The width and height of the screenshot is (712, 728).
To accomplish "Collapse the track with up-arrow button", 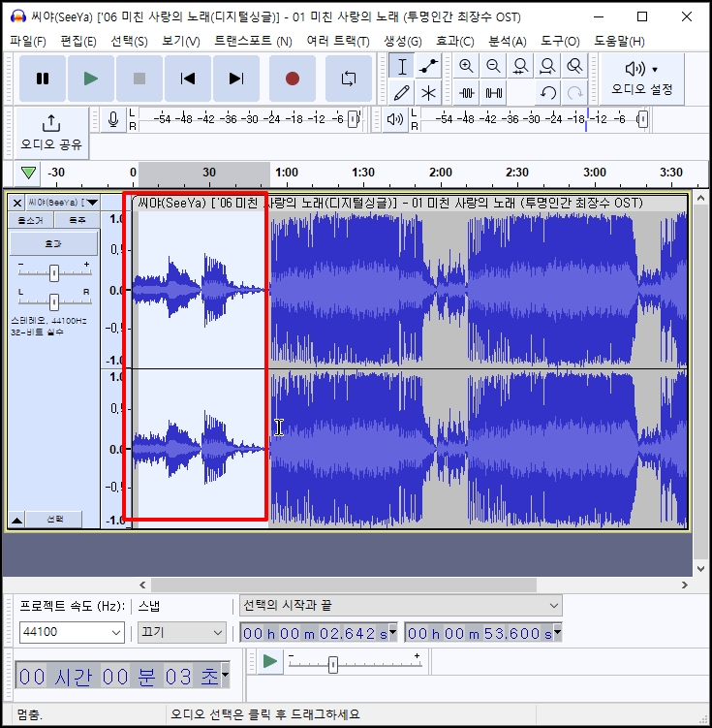I will pos(16,520).
